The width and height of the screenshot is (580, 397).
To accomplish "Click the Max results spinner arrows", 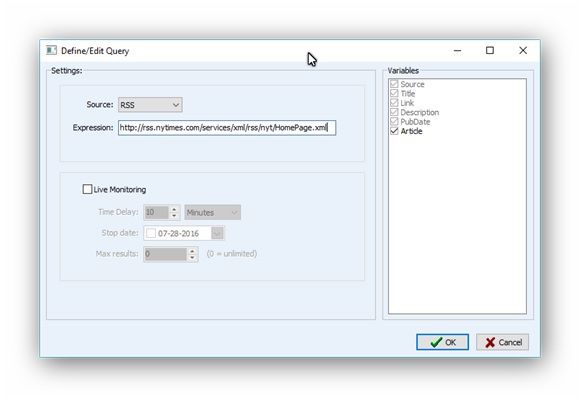I will click(x=192, y=254).
